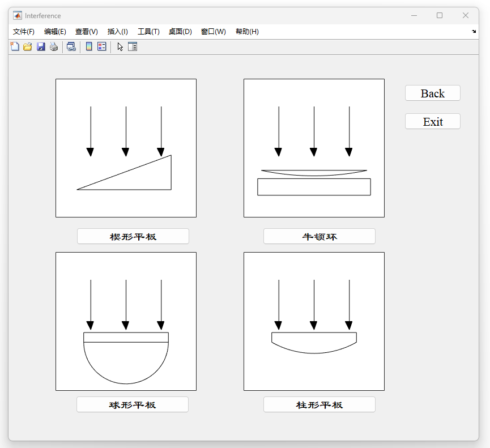Click the Link Plot toolbar icon

[x=71, y=47]
